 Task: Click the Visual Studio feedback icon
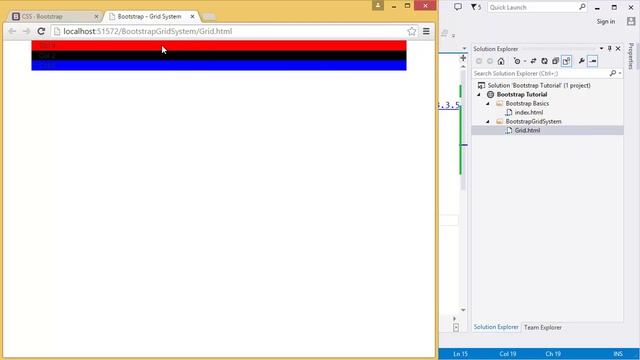click(458, 7)
